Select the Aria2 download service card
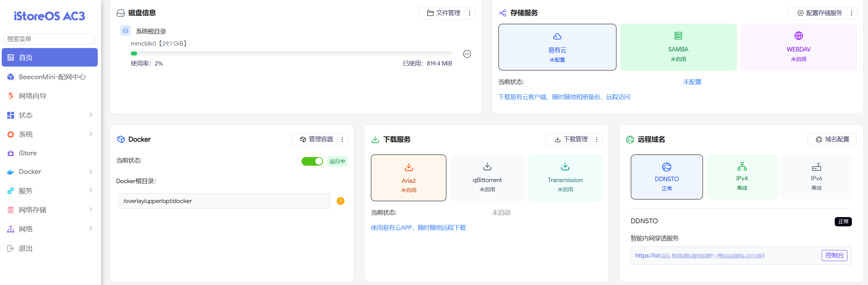This screenshot has width=868, height=285. pyautogui.click(x=408, y=178)
